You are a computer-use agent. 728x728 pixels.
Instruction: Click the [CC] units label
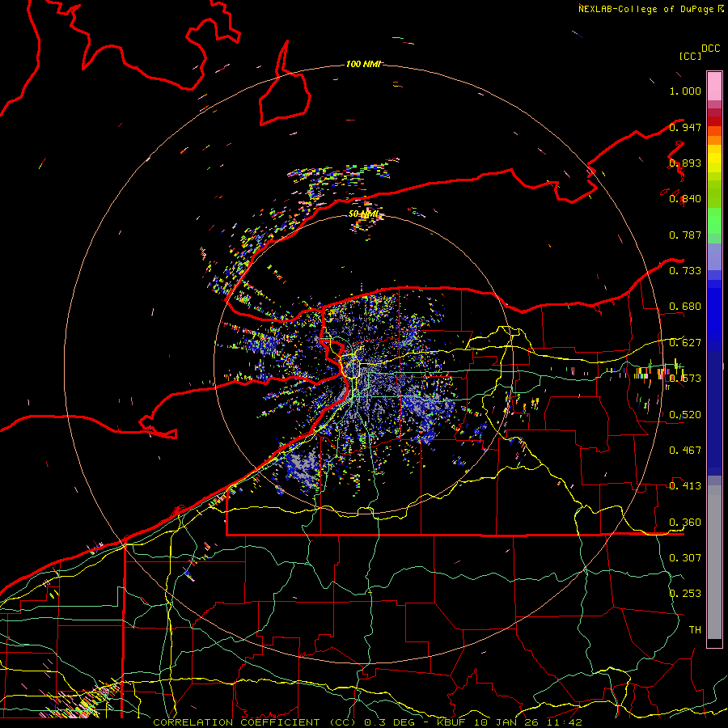[x=690, y=56]
